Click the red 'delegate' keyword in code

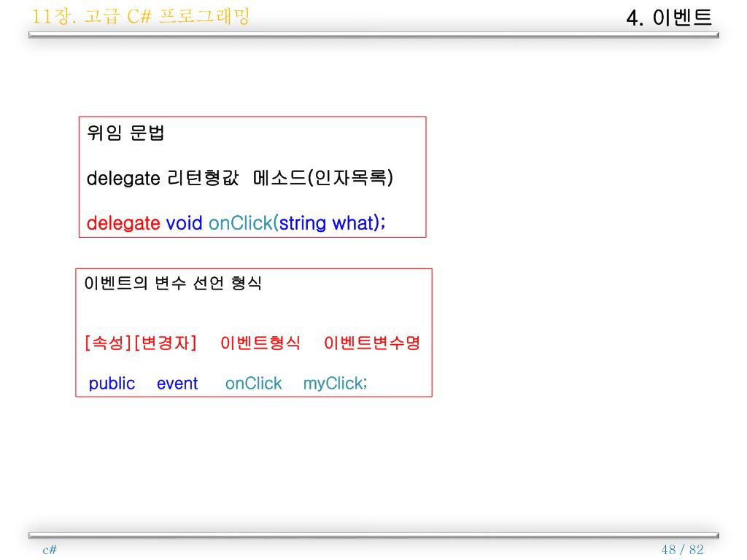tap(123, 223)
